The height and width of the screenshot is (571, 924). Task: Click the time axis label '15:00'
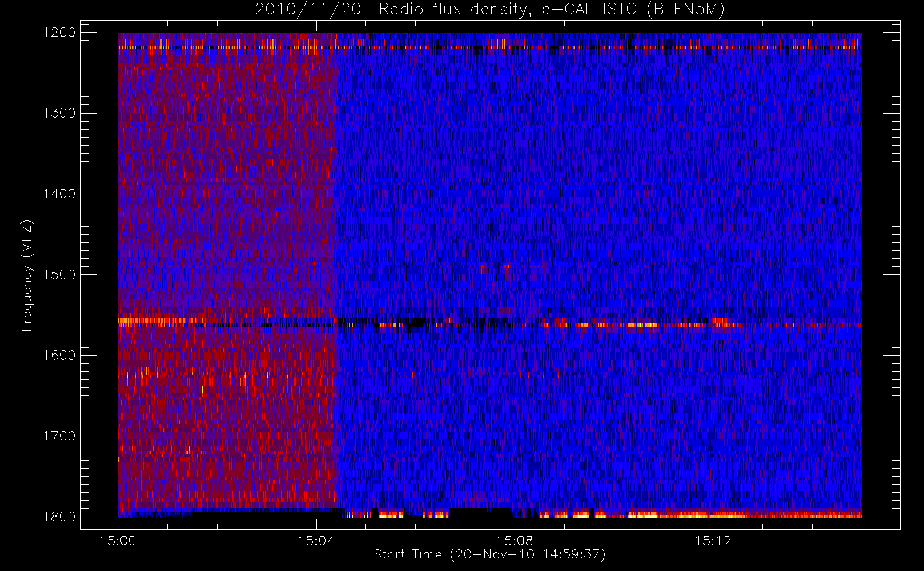pyautogui.click(x=118, y=541)
